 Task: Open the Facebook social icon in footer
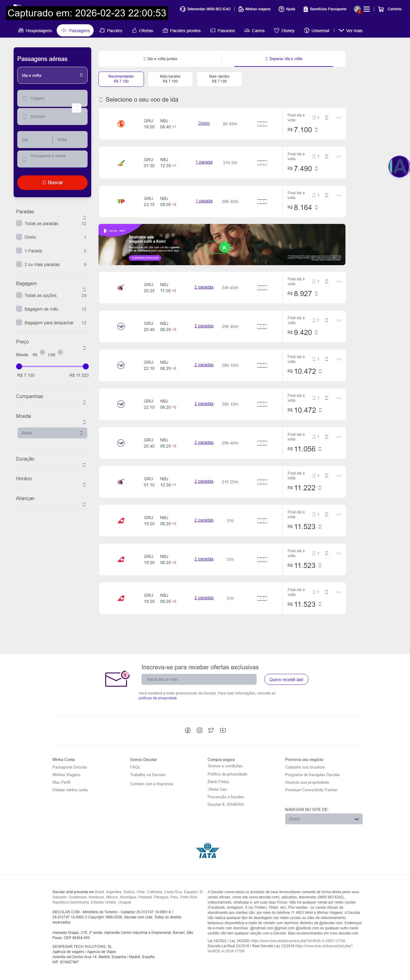click(x=188, y=730)
